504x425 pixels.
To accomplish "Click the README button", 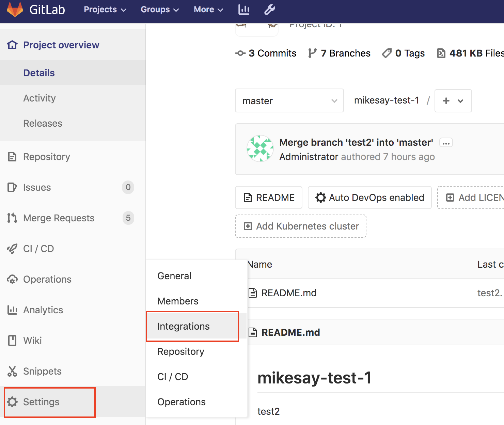I will pyautogui.click(x=269, y=198).
